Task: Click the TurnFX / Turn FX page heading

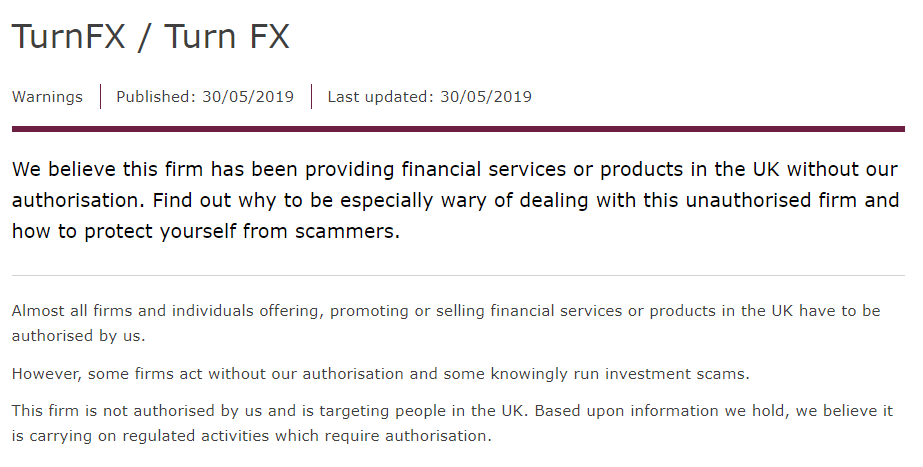Action: pyautogui.click(x=151, y=36)
